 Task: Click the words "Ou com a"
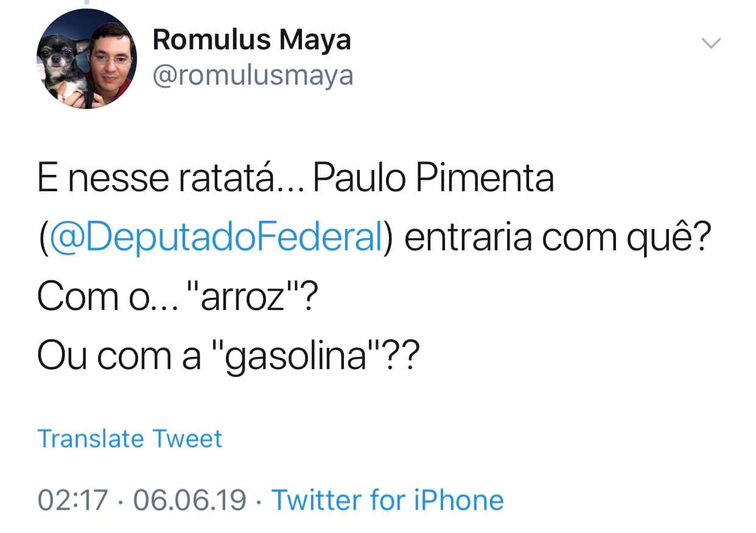coord(119,358)
